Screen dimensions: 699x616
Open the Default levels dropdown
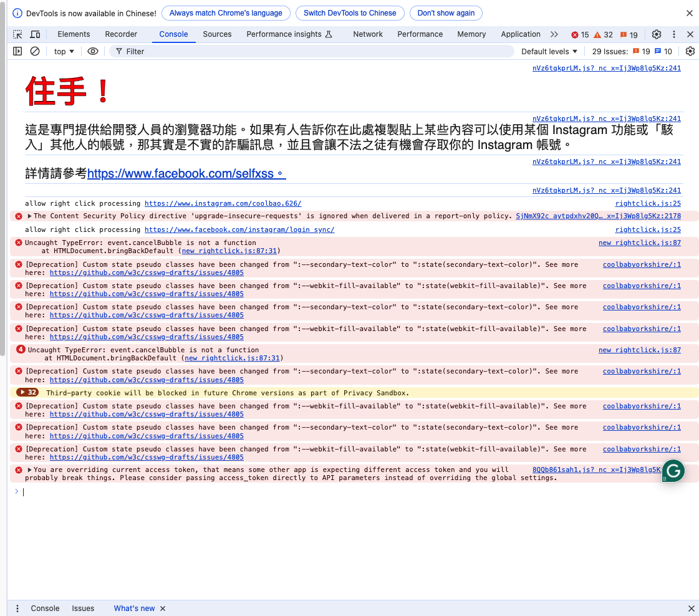(x=548, y=51)
